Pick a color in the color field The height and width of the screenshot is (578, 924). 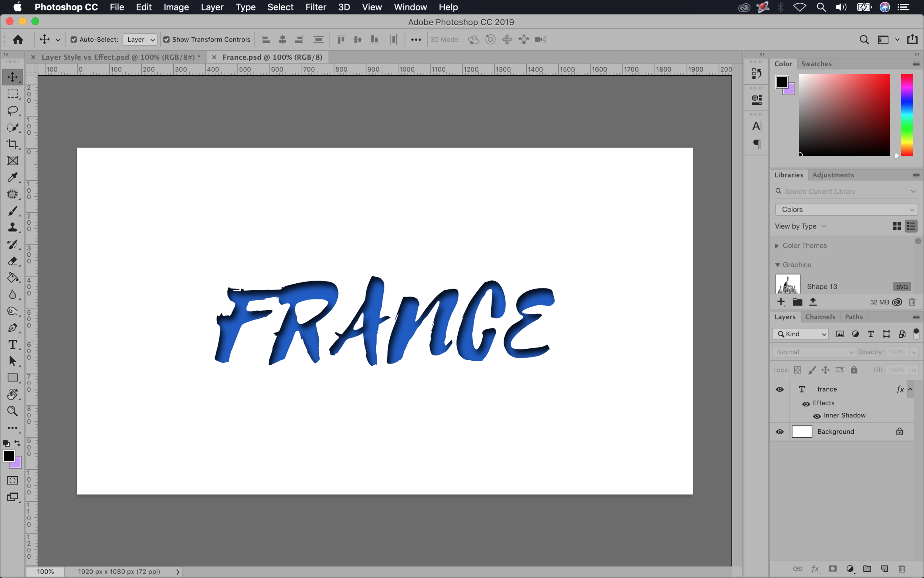tap(844, 115)
